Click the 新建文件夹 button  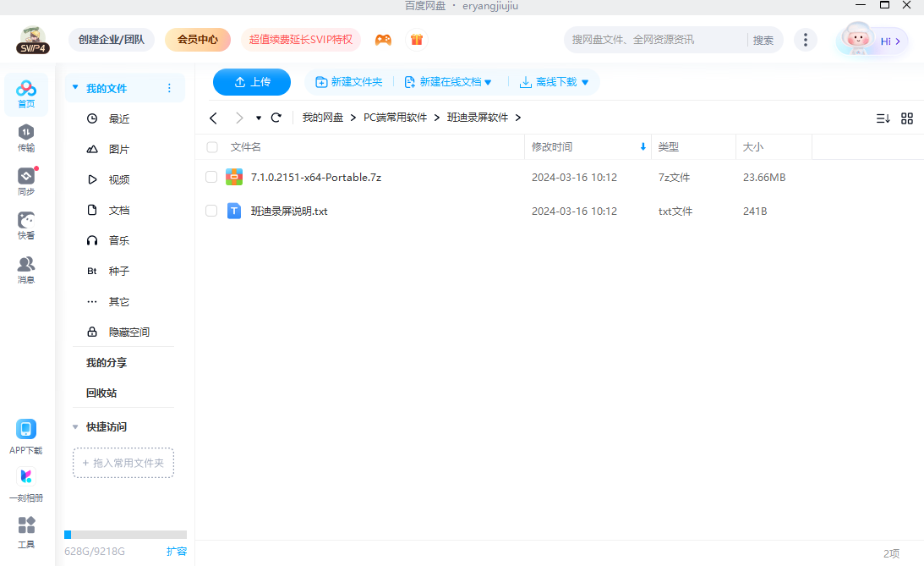(x=349, y=82)
